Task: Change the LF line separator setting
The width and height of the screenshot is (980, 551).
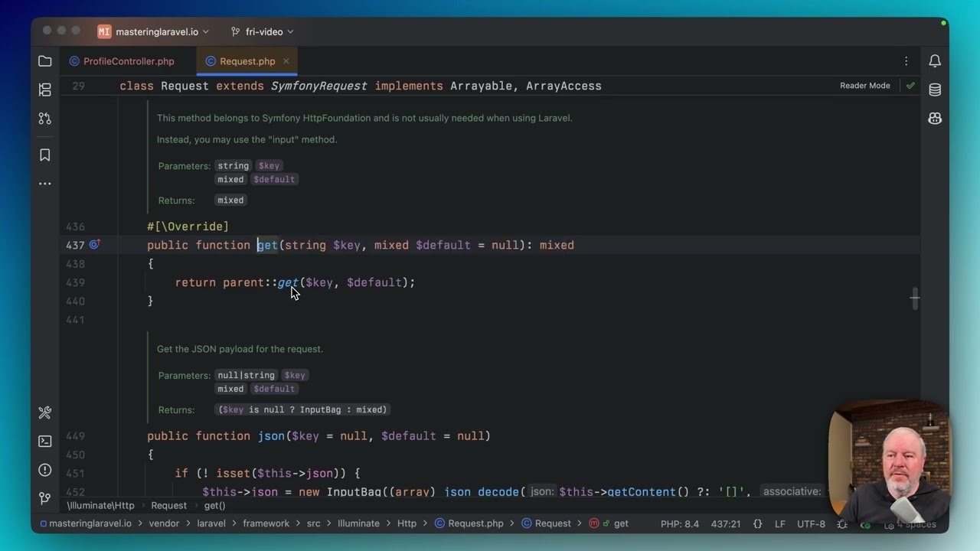Action: pos(779,523)
